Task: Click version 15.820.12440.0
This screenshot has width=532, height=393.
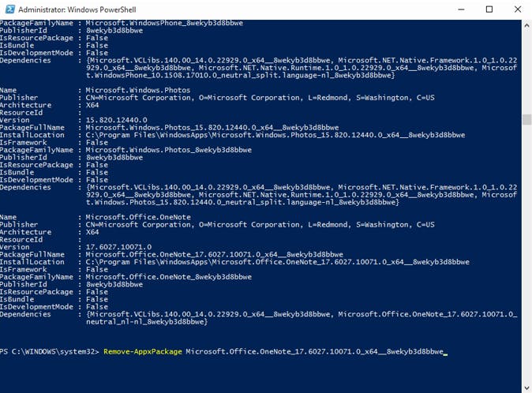Action: click(x=116, y=120)
